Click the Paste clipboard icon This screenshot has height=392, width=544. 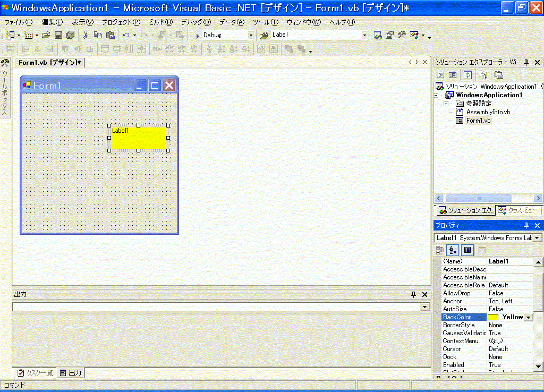[110, 35]
